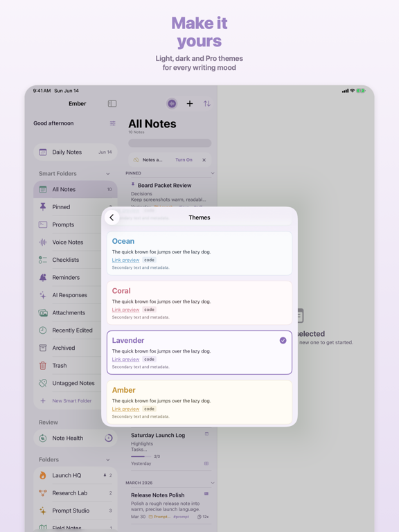
Task: Collapse the Smart Folders section
Action: 108,174
